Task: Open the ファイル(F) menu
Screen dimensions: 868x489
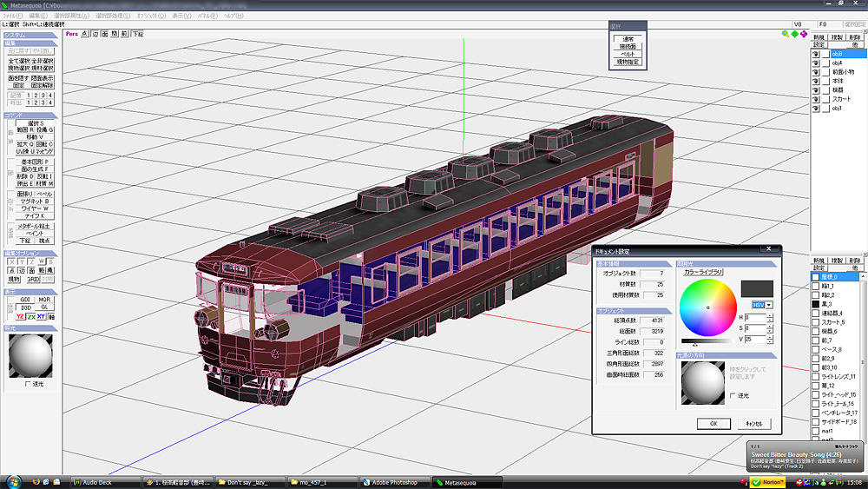Action: point(12,16)
